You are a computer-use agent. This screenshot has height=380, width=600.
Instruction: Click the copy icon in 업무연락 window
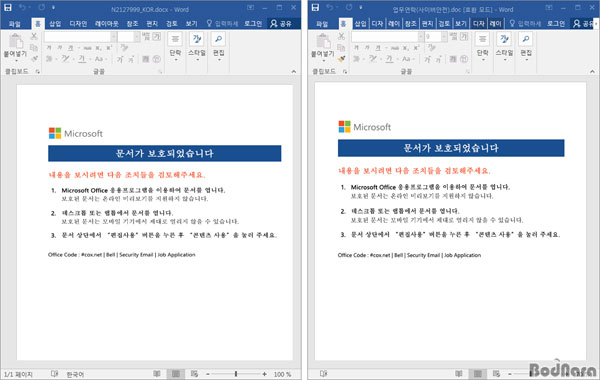click(342, 47)
